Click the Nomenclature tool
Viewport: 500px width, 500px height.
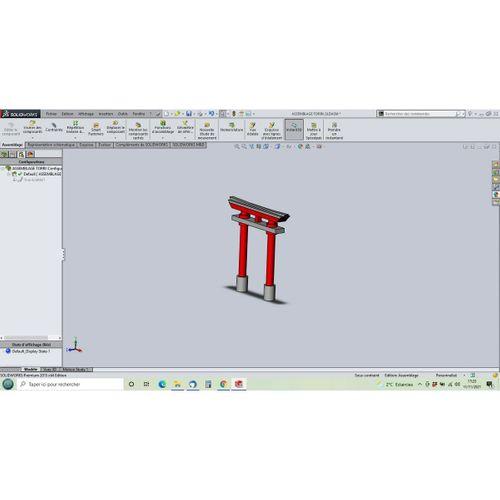coord(232,128)
